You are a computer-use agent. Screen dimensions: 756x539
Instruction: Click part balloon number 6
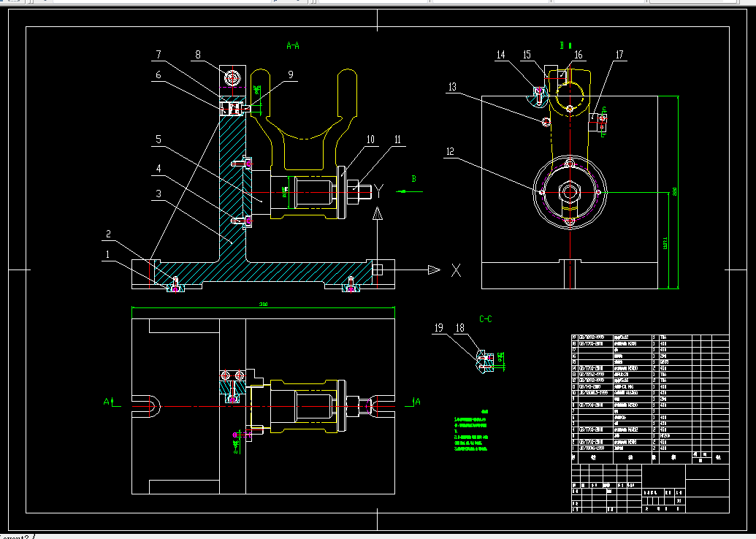(x=159, y=74)
